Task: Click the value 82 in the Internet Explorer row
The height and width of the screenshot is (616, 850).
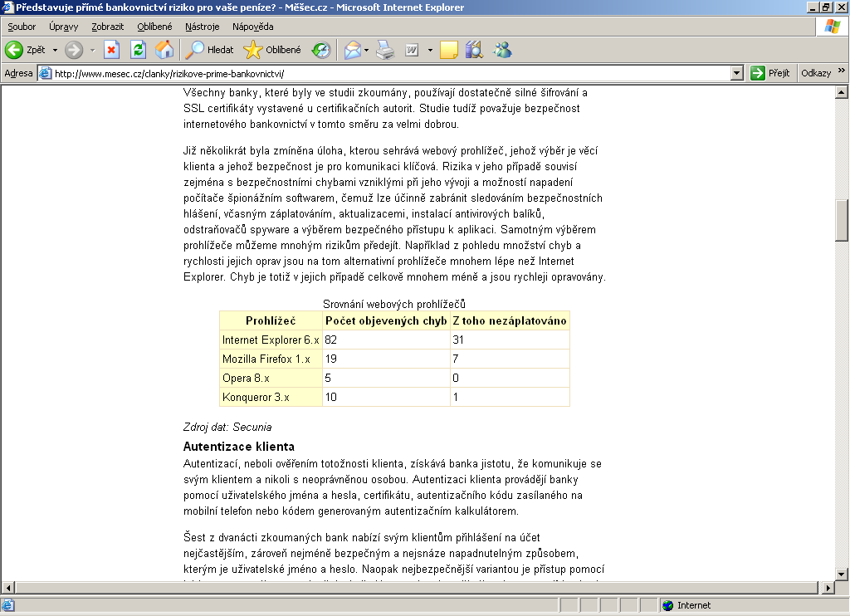Action: 330,340
